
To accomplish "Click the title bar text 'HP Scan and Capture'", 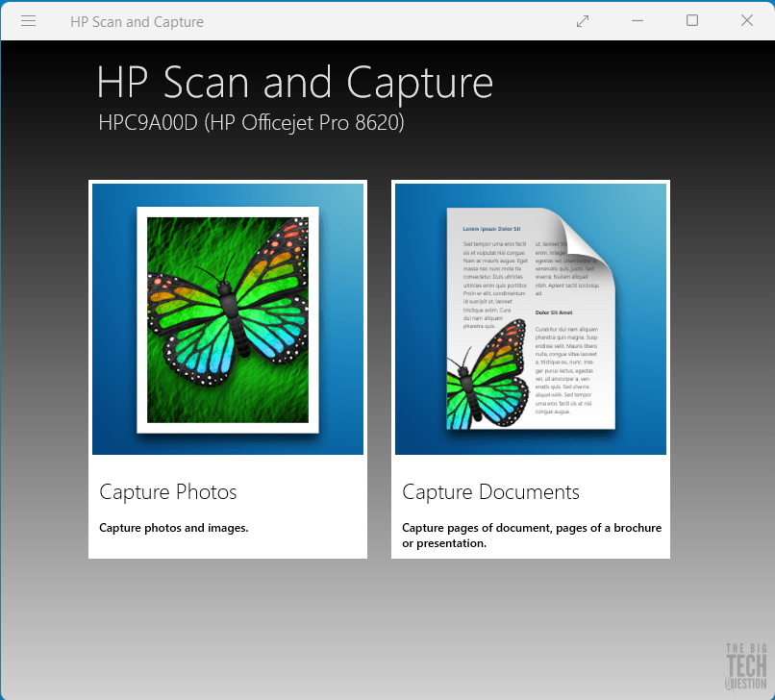I will point(137,20).
